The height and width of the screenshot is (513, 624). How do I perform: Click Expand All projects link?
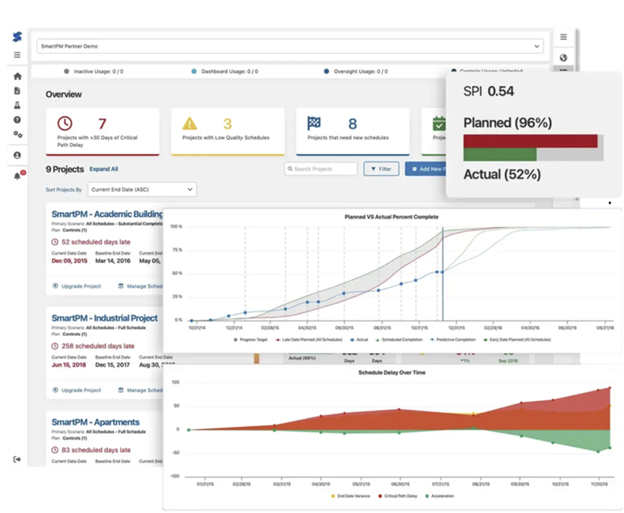coord(103,169)
